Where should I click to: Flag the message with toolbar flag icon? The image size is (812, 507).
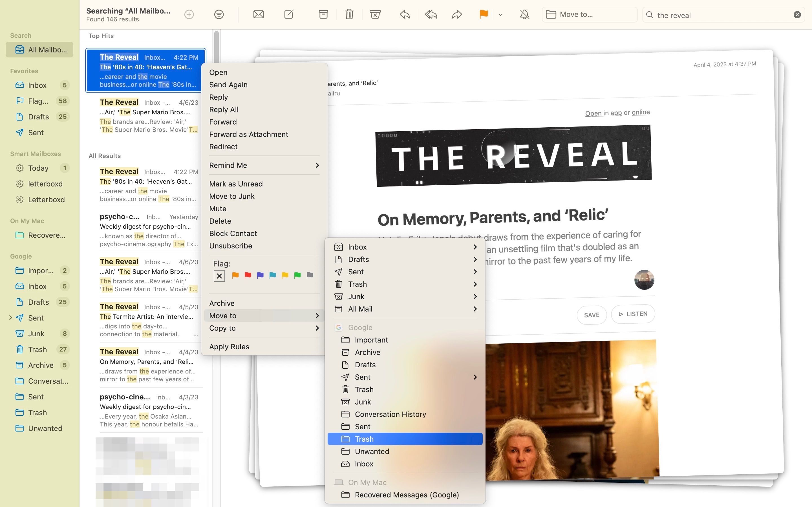click(483, 14)
